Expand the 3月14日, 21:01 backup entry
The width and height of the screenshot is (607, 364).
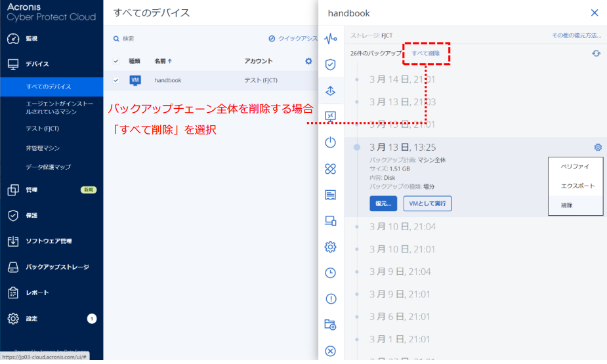[x=402, y=80]
